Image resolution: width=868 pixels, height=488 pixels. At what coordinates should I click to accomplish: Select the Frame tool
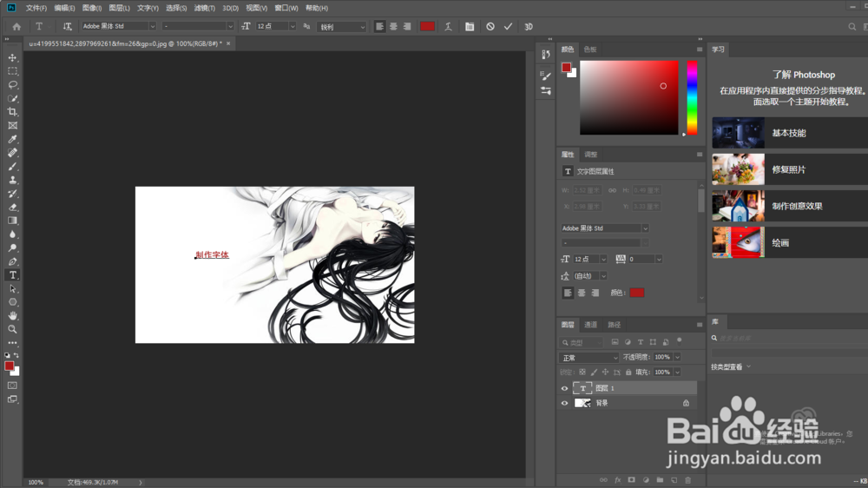point(12,126)
